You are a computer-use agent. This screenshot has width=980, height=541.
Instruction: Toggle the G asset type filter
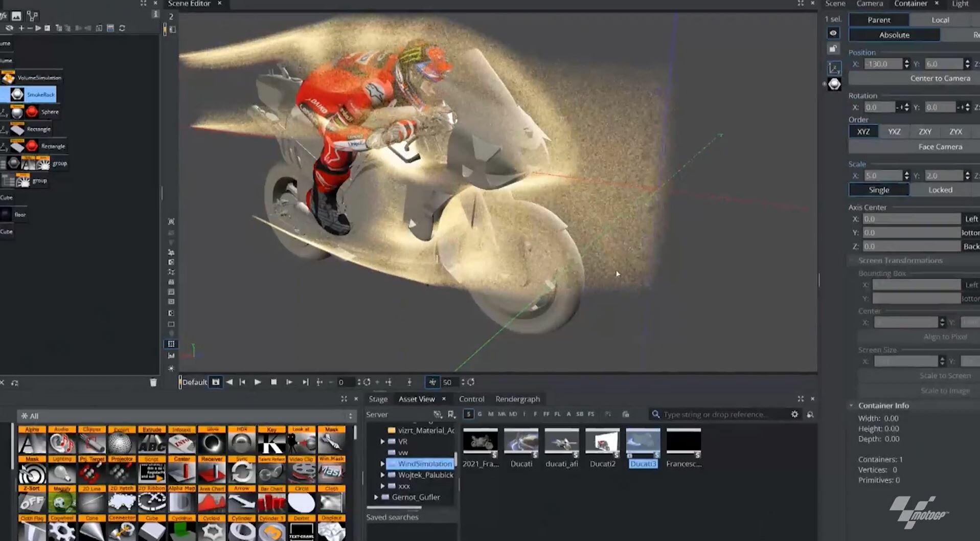(x=480, y=414)
